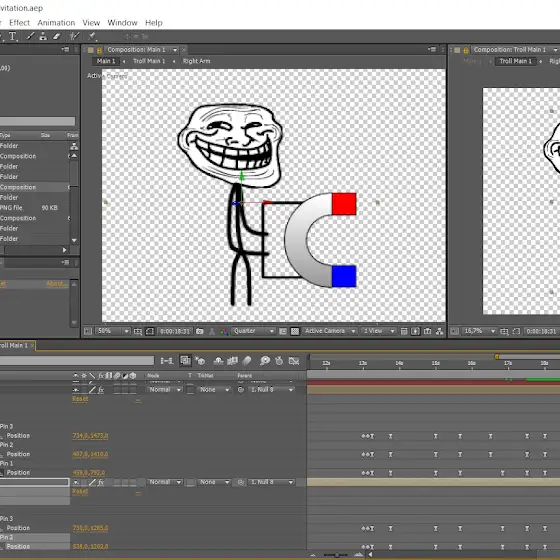Open the Effect menu
This screenshot has width=560, height=560.
pyautogui.click(x=19, y=23)
